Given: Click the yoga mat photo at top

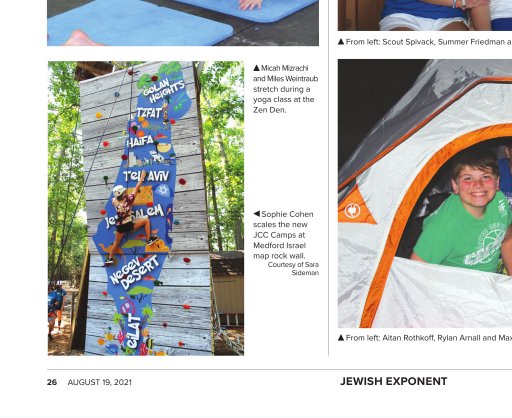Looking at the screenshot, I should pos(183,23).
